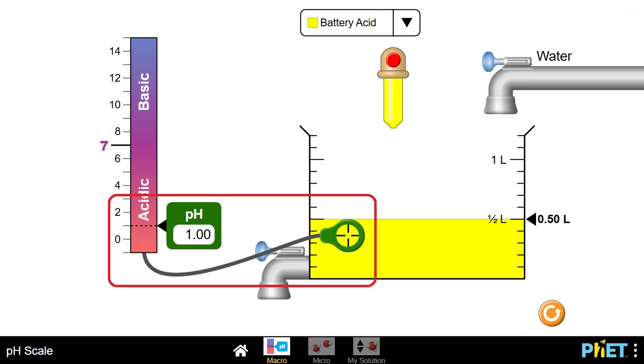Select the yellow dropper tube
644x364 pixels.
(x=393, y=103)
